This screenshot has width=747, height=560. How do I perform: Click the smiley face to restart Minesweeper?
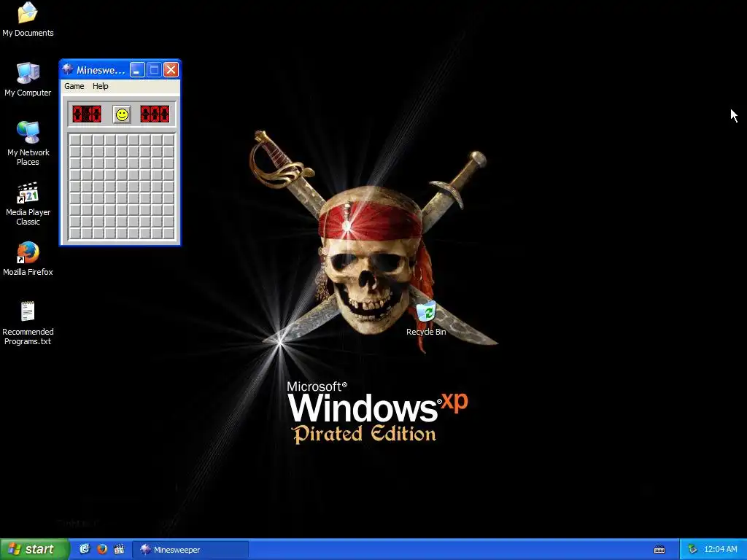click(x=122, y=114)
